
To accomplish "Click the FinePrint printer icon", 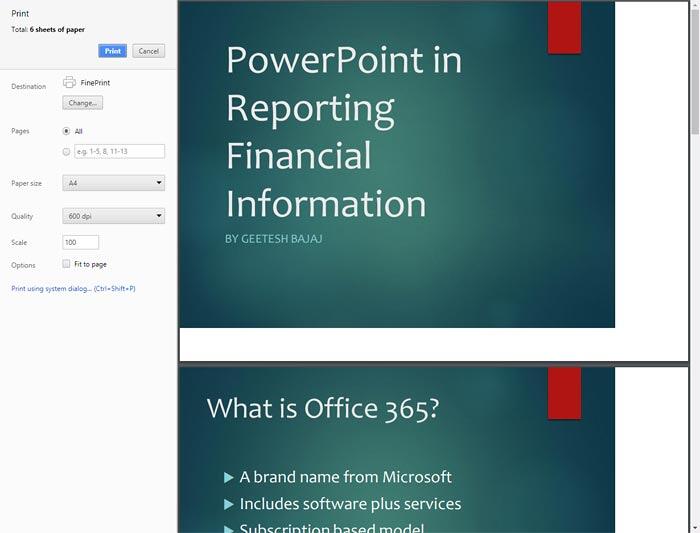I will point(69,82).
